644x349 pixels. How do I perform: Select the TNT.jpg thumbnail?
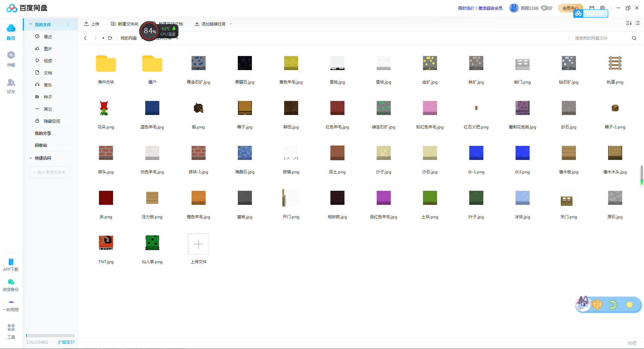[106, 243]
